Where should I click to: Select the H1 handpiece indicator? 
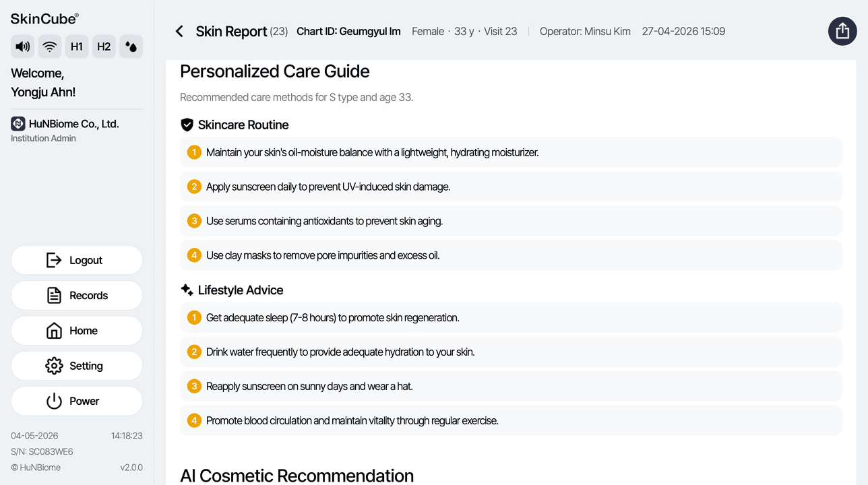77,46
